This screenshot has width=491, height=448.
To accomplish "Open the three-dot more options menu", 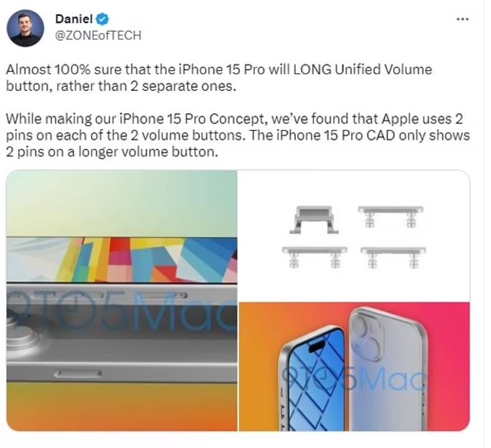I will (x=462, y=19).
